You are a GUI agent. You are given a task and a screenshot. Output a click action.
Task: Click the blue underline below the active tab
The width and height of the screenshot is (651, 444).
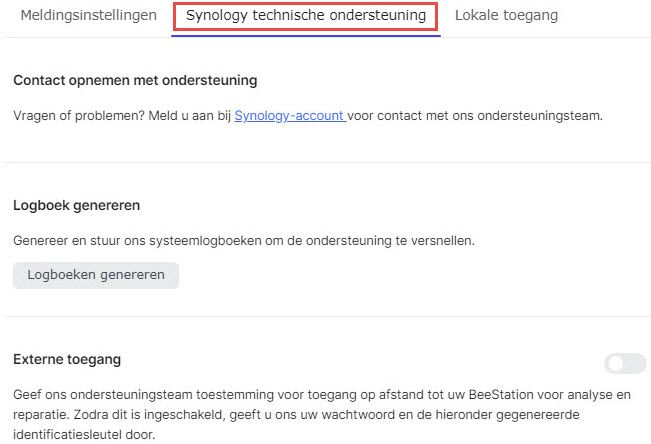pyautogui.click(x=306, y=35)
